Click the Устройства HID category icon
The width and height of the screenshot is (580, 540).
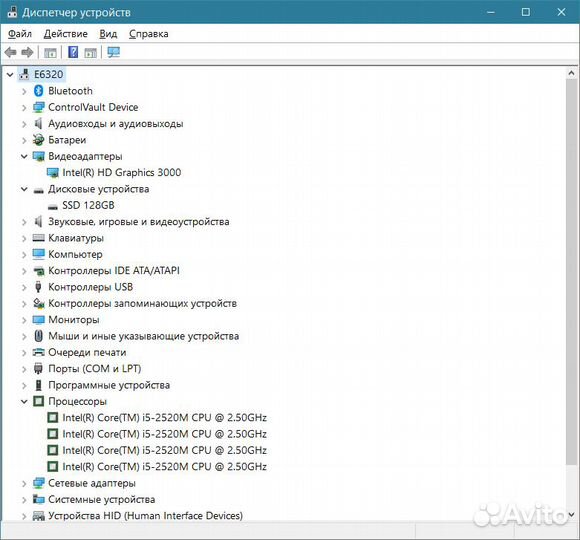pyautogui.click(x=38, y=516)
